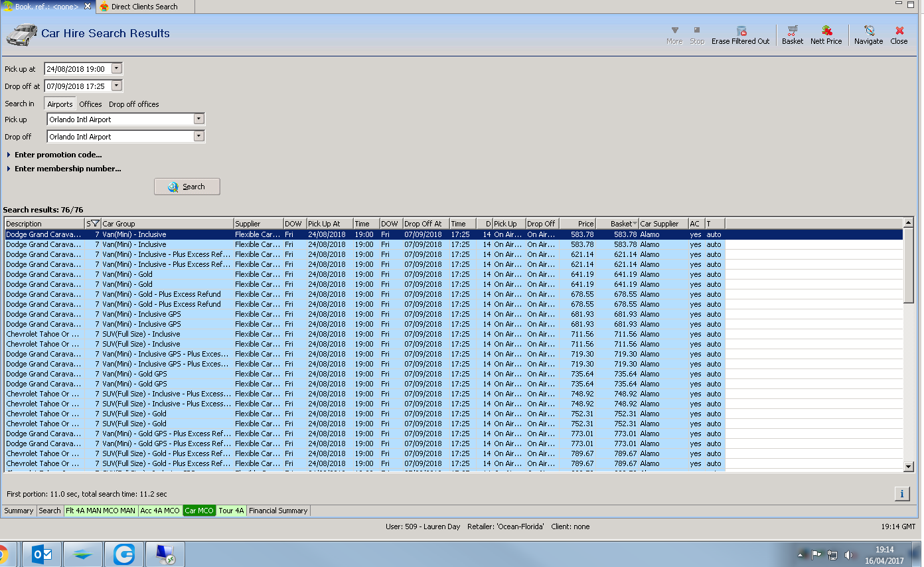
Task: Click the magnifier icon on the Search button
Action: pyautogui.click(x=174, y=187)
